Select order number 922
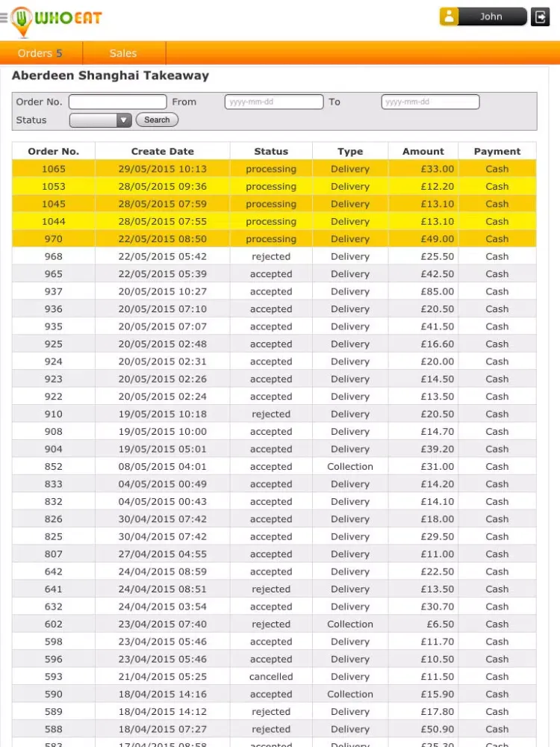The height and width of the screenshot is (747, 560). [x=53, y=397]
